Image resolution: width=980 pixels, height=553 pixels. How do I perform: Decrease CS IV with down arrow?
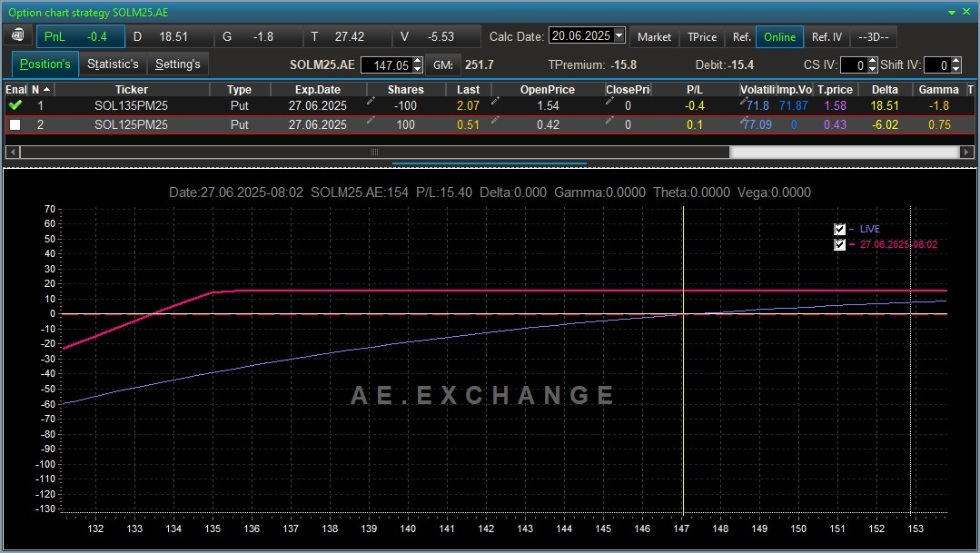coord(873,69)
